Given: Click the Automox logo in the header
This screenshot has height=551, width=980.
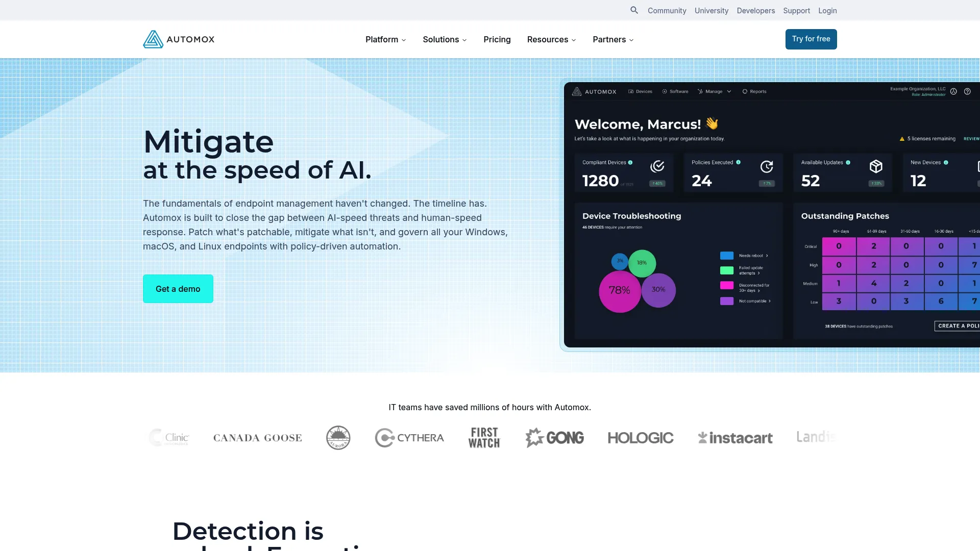Looking at the screenshot, I should point(179,39).
